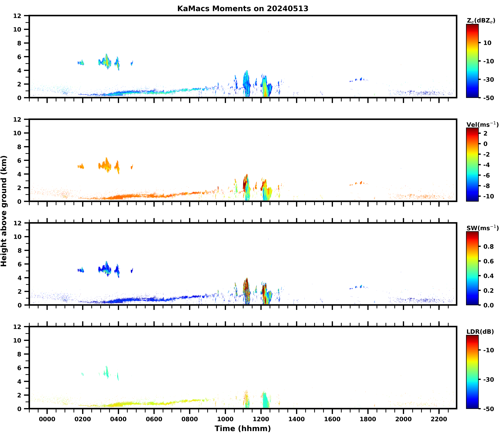Click the 10 label on Ze colorbar
The image size is (504, 438).
click(x=487, y=43)
